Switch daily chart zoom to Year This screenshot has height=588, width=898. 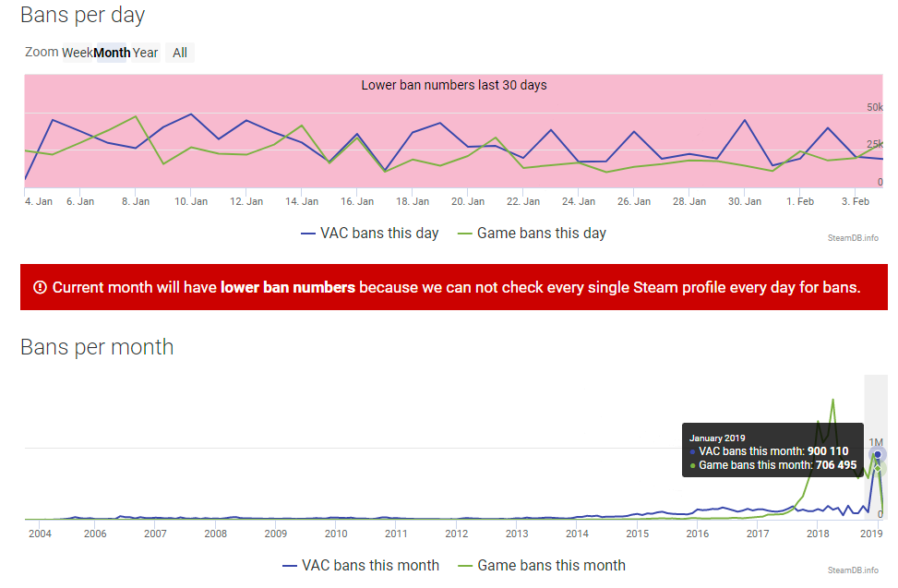tap(145, 53)
